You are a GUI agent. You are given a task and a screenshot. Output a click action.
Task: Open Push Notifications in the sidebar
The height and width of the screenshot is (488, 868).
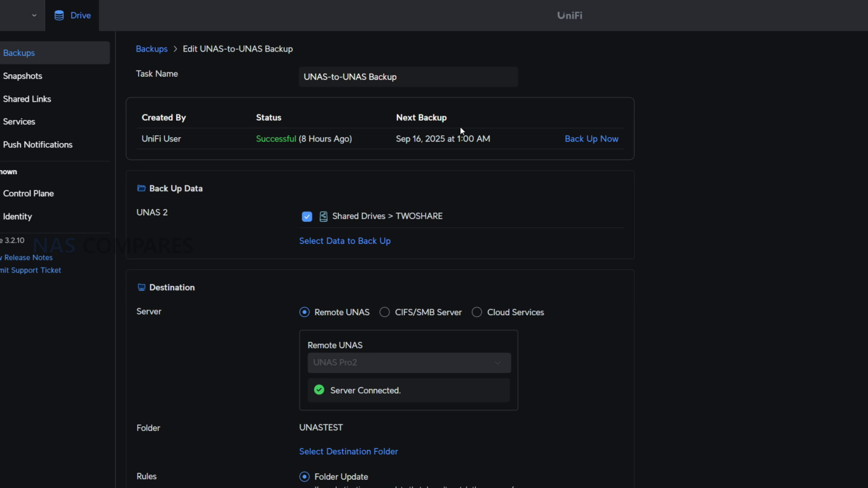[38, 145]
